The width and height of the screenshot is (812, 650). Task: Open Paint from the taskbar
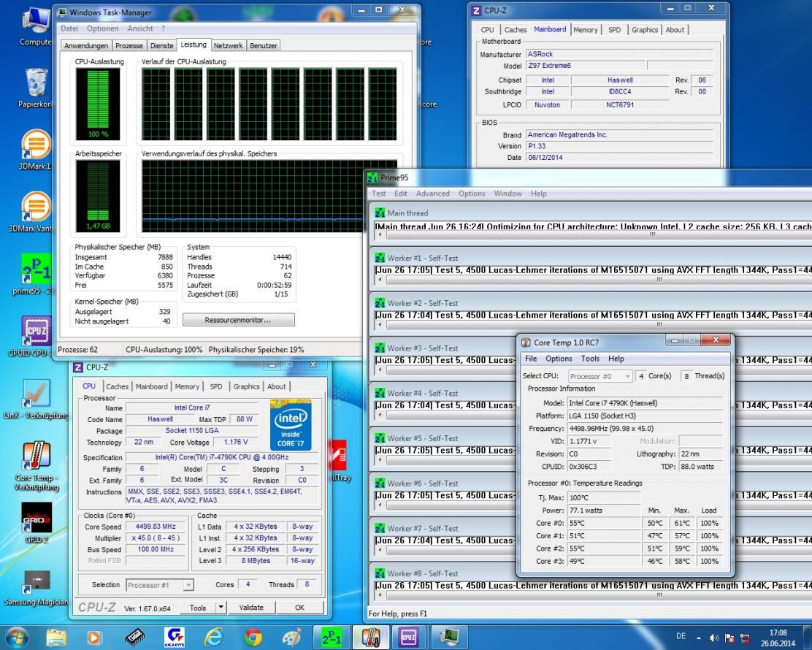(292, 637)
